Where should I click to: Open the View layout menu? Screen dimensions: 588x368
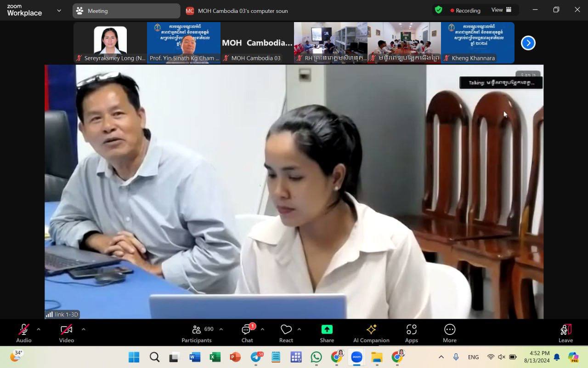point(502,10)
